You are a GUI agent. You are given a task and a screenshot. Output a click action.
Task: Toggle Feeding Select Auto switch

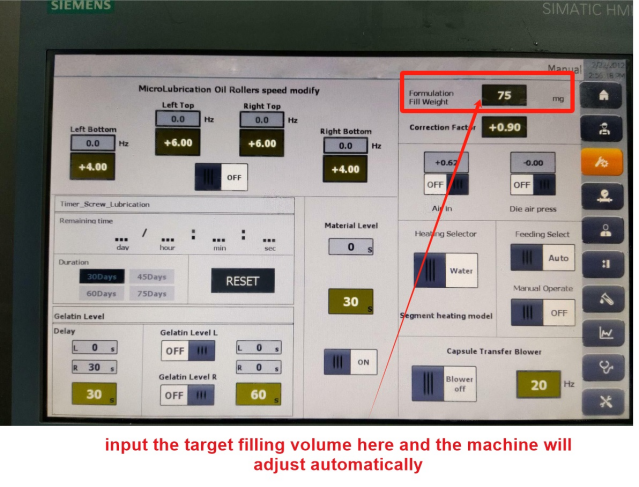tap(541, 257)
